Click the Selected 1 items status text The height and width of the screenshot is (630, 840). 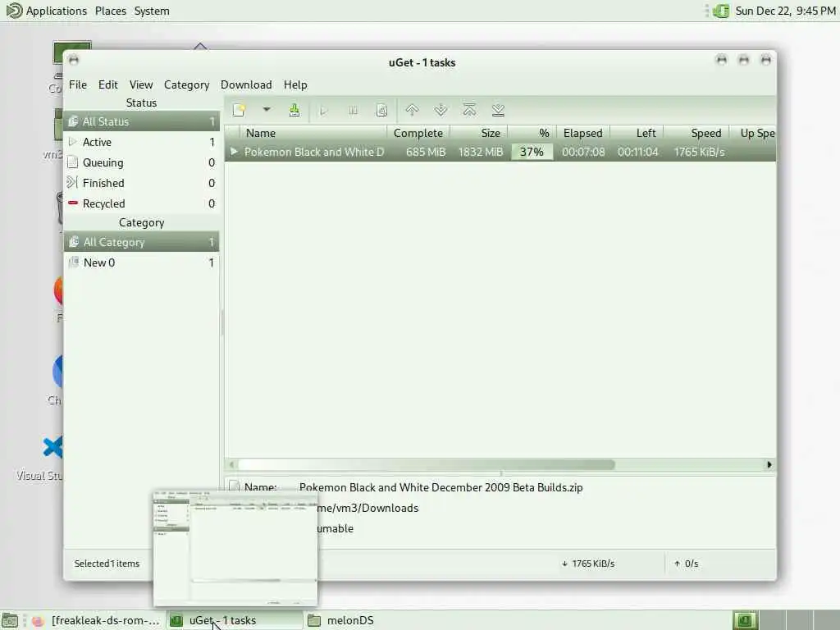[x=107, y=564]
